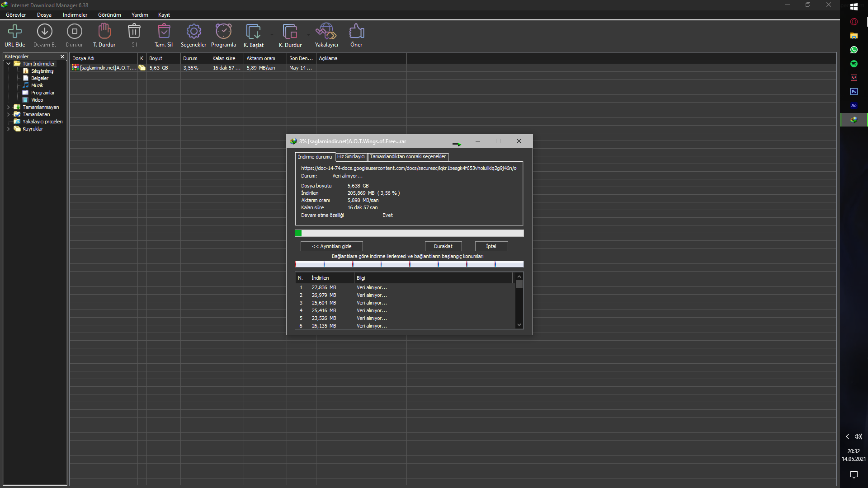Expand the Kuyruklar tree node
Screen dimensions: 868x488
point(8,129)
